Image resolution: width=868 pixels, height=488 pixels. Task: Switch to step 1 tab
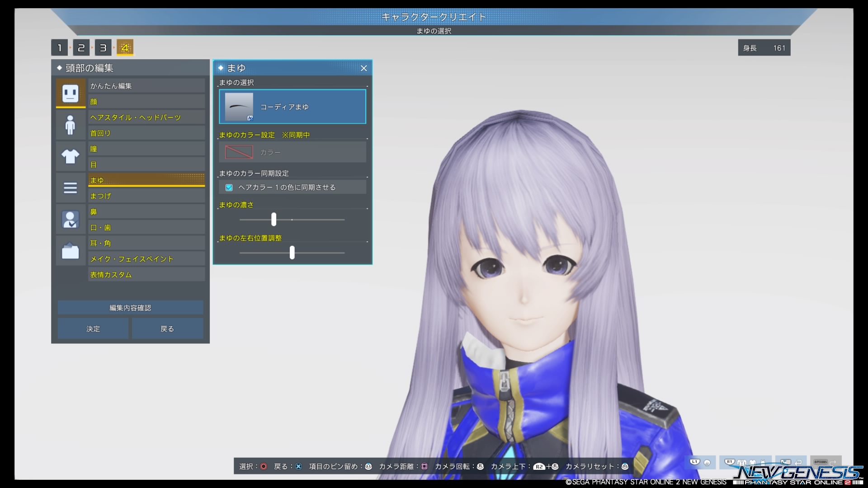pyautogui.click(x=59, y=47)
